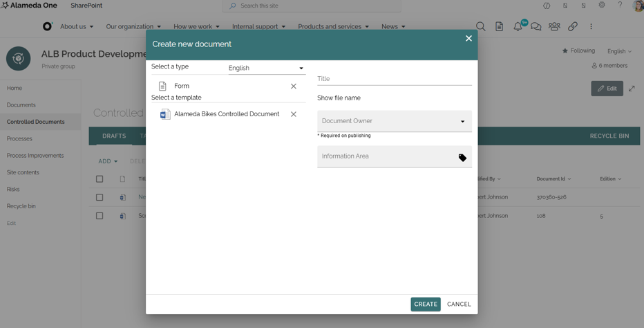Open Process Improvements in the left navigation
Viewport: 644px width, 328px height.
[35, 156]
